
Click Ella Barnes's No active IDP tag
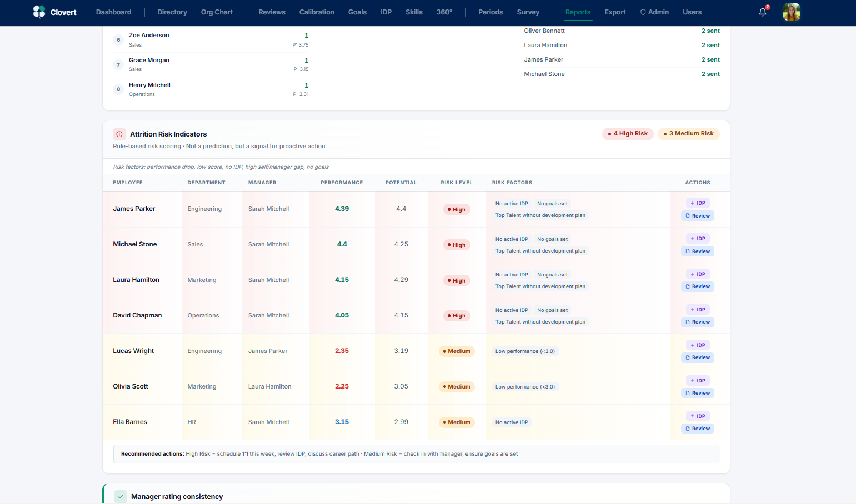(x=512, y=422)
